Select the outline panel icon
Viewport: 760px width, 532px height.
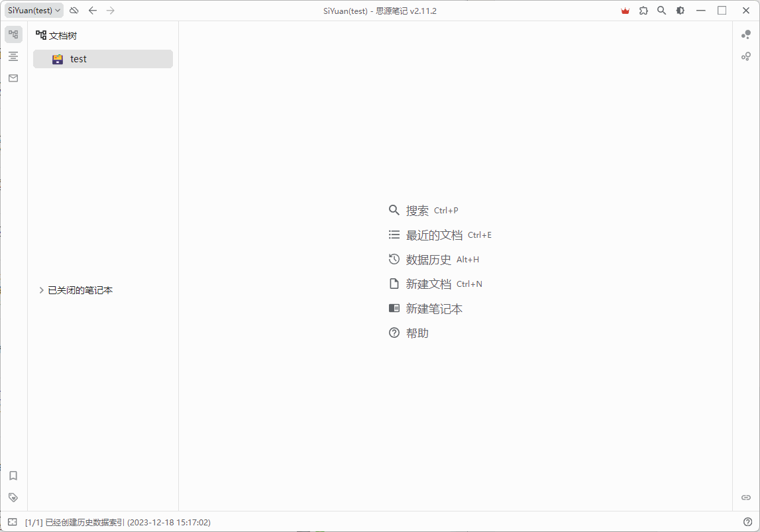coord(13,56)
